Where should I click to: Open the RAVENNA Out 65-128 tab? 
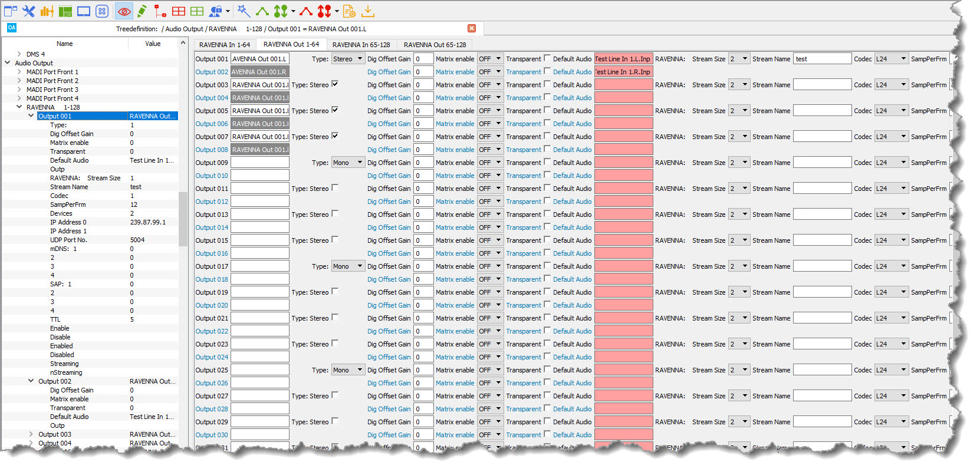(x=435, y=45)
